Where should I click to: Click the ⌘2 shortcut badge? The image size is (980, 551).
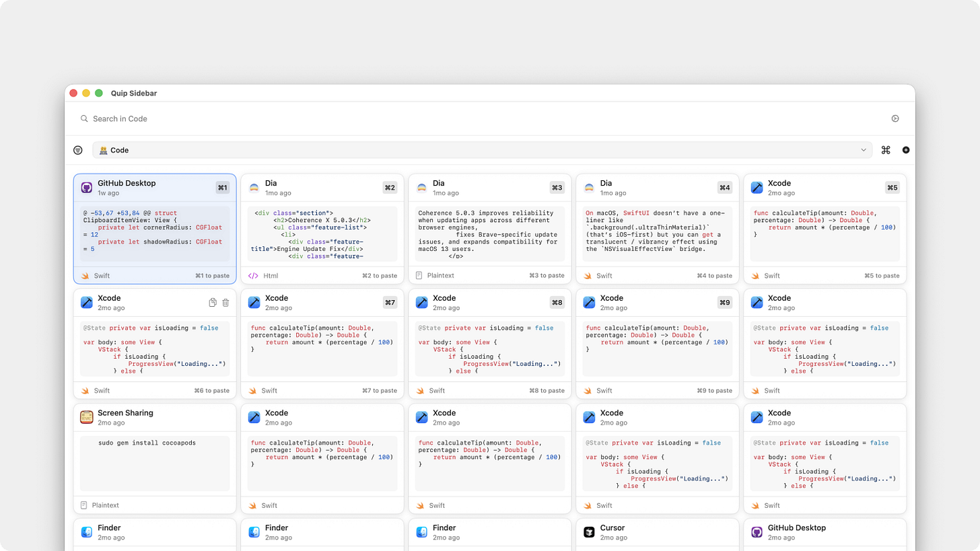click(390, 188)
